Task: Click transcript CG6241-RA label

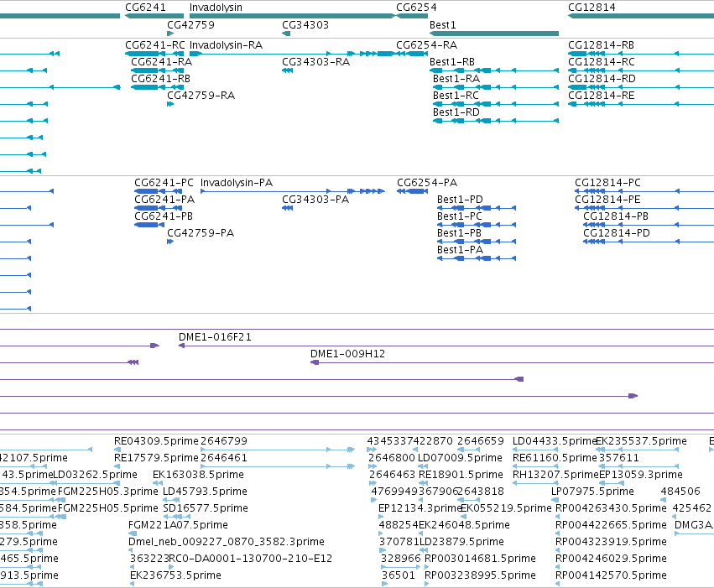Action: pos(162,62)
